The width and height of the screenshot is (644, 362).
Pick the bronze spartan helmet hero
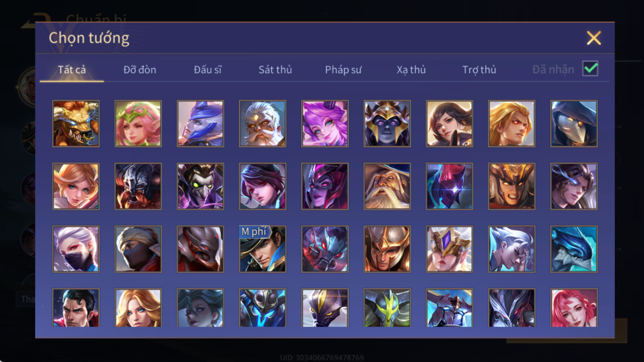click(x=387, y=249)
